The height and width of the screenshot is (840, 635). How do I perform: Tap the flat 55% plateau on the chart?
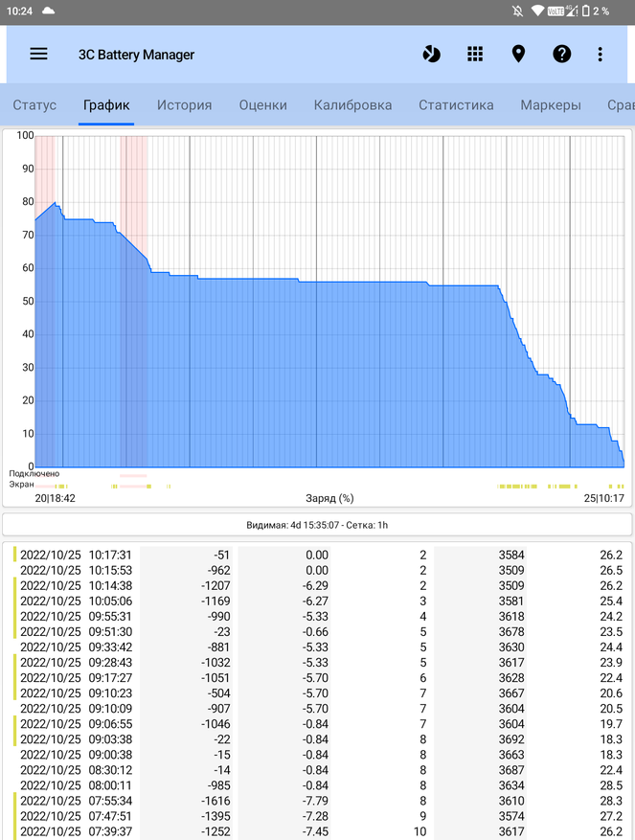pos(464,286)
